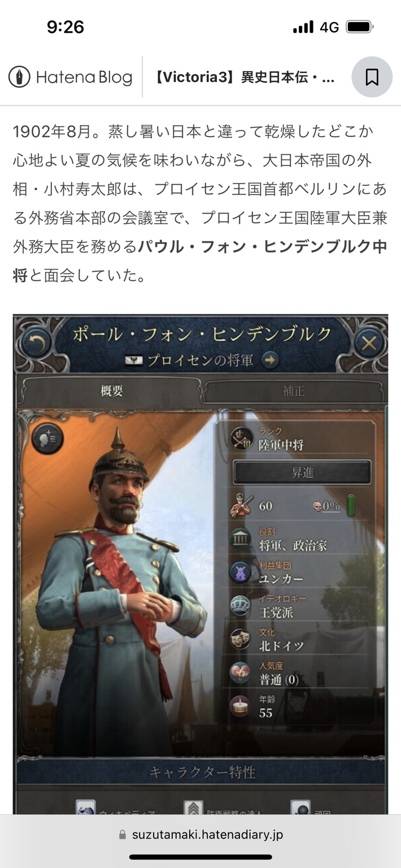
Task: Click the ユンカー interest group icon
Action: pyautogui.click(x=240, y=572)
